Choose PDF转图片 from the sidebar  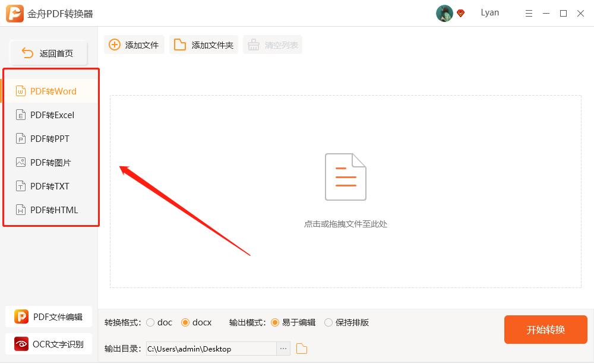pos(51,162)
